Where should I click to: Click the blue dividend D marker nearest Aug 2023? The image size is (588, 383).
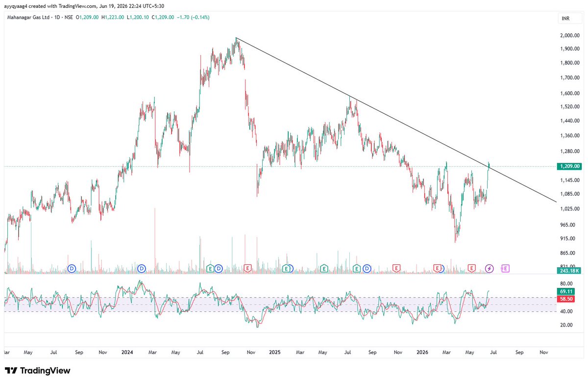coord(72,268)
